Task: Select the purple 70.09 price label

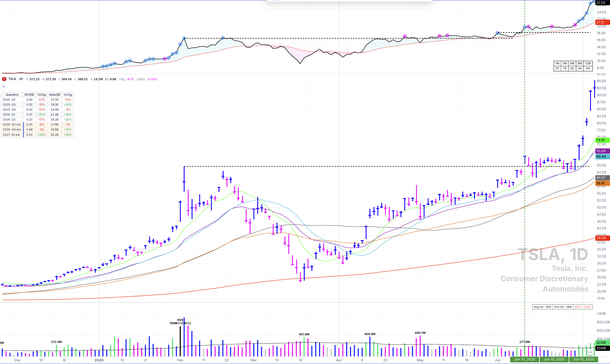Action: (602, 151)
